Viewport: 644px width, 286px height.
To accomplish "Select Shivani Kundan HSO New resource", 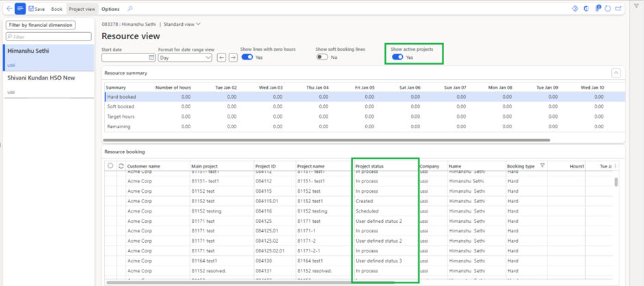I will click(x=42, y=78).
